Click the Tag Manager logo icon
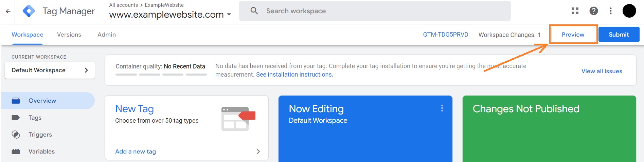This screenshot has width=644, height=162. point(29,11)
